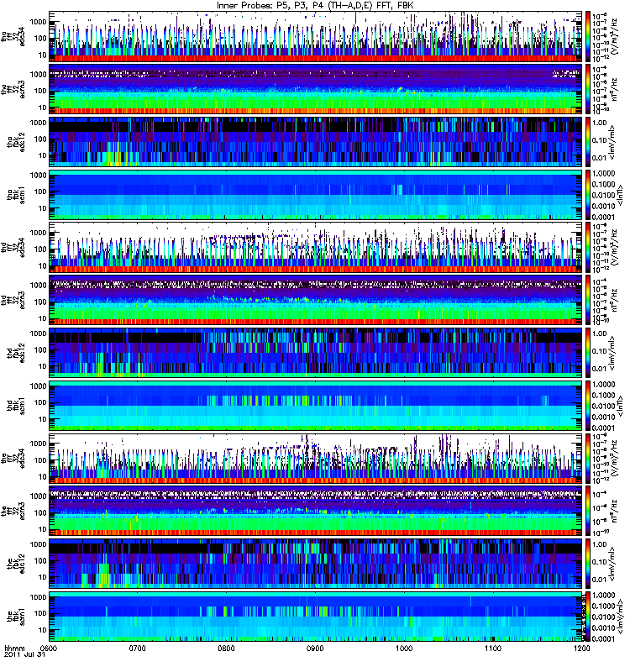
Task: Click the 0700 time axis label
Action: point(138,648)
